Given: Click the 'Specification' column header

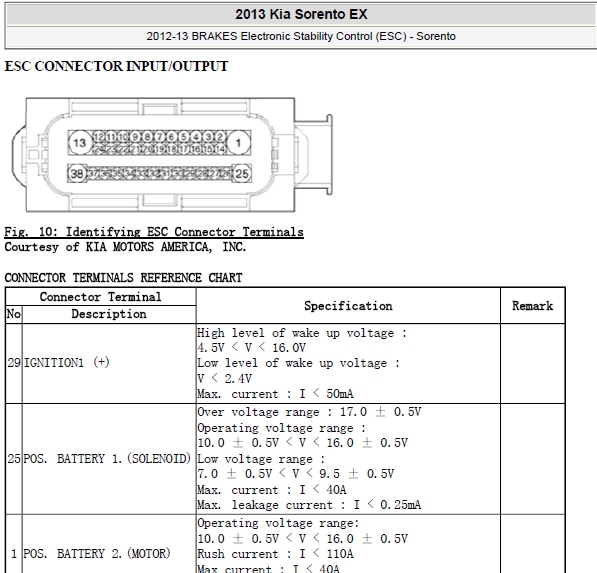Looking at the screenshot, I should coord(348,306).
